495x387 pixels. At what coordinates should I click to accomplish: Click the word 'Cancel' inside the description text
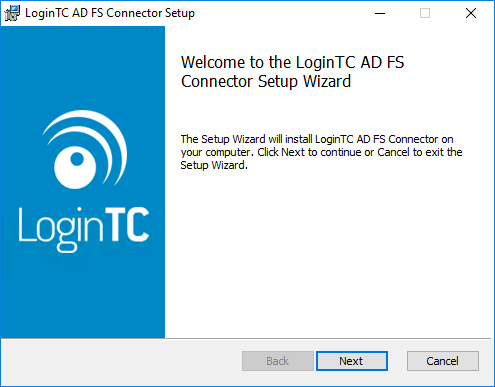tap(393, 152)
